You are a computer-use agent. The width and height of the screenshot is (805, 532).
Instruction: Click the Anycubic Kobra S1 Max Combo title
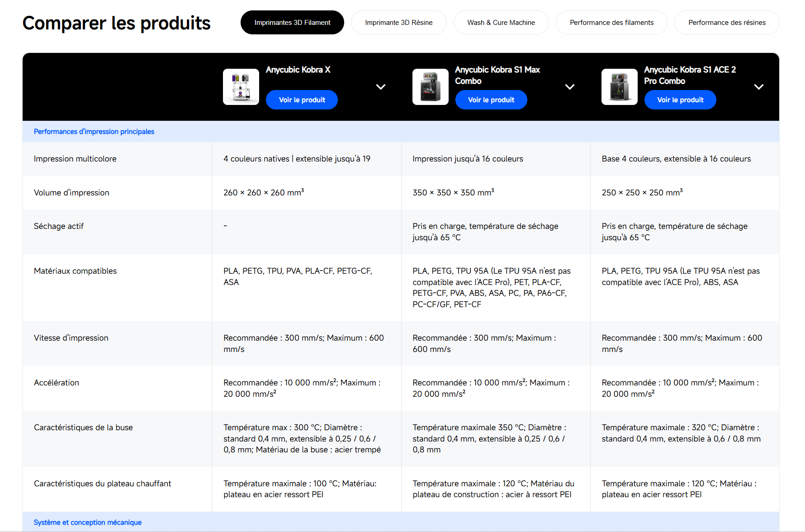coord(497,75)
